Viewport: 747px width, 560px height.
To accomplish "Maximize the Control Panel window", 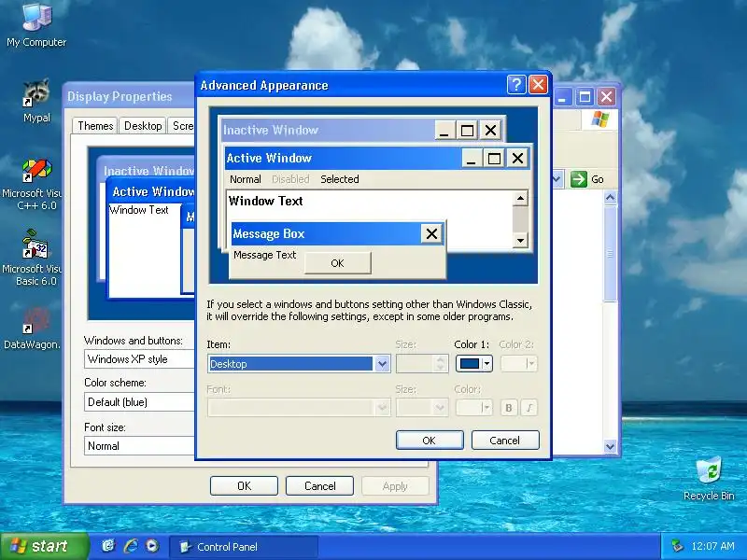I will pos(585,97).
